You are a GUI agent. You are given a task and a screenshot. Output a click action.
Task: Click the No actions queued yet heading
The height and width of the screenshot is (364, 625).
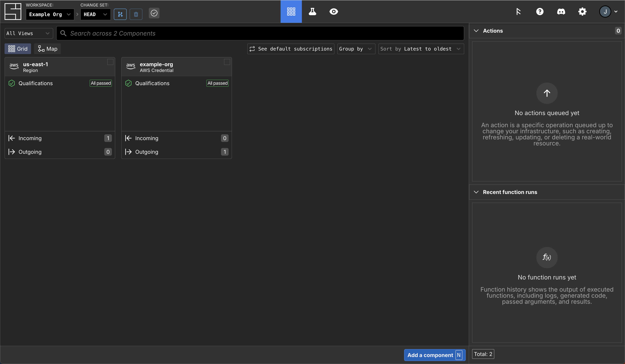coord(547,113)
